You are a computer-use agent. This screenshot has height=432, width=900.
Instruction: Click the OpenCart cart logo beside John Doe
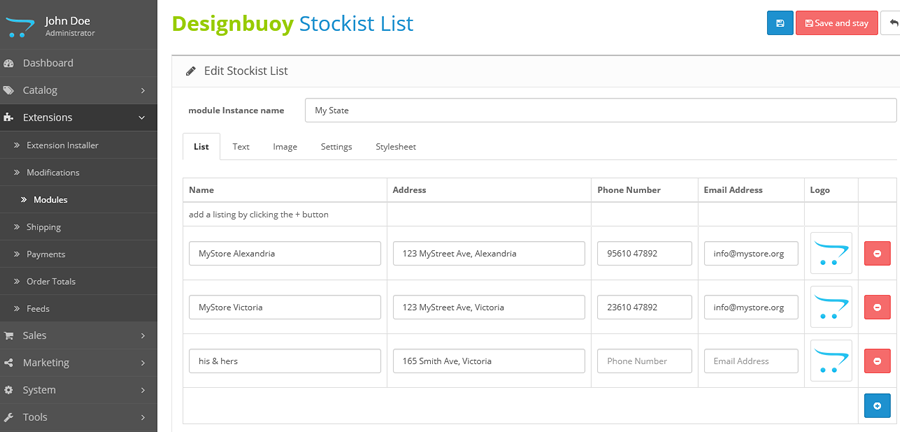tap(22, 26)
